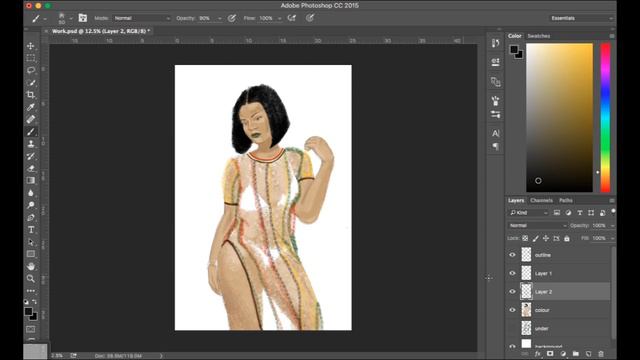
Task: Select the Color panel tab
Action: [515, 36]
